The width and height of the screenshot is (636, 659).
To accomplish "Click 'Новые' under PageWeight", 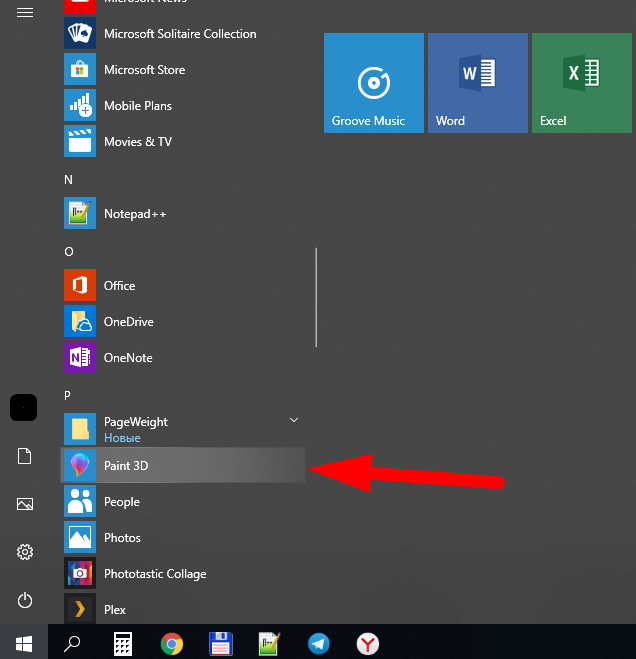I will pos(122,438).
